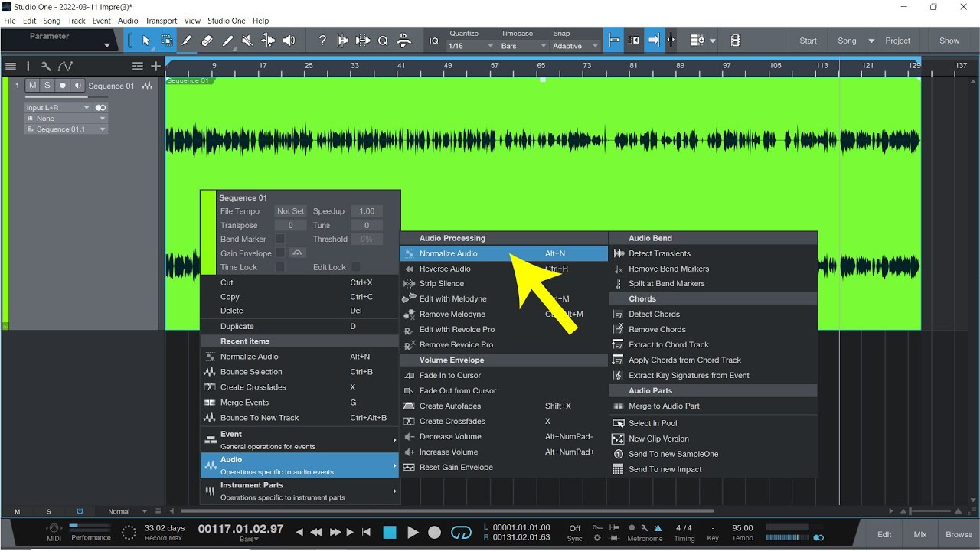Open the File menu
This screenshot has height=551, width=980.
(x=10, y=21)
